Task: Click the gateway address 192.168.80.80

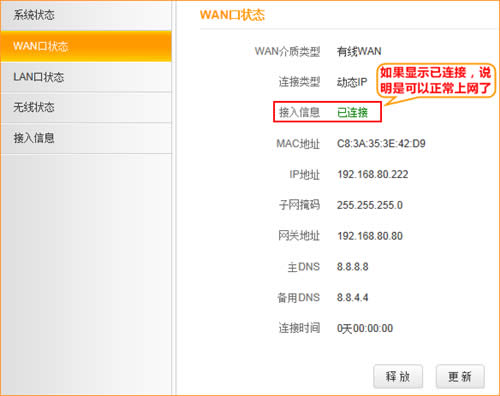Action: coord(370,236)
